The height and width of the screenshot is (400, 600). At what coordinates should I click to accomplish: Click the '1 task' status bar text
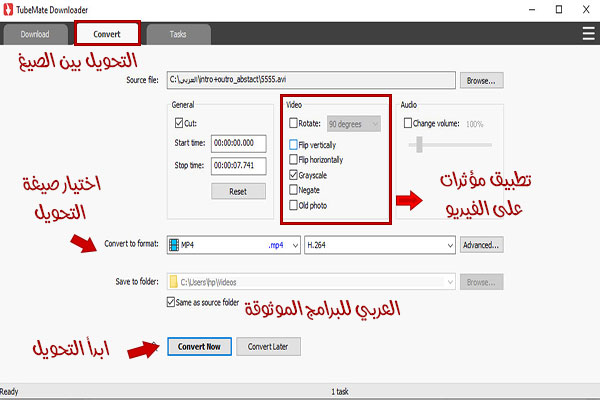(x=340, y=392)
